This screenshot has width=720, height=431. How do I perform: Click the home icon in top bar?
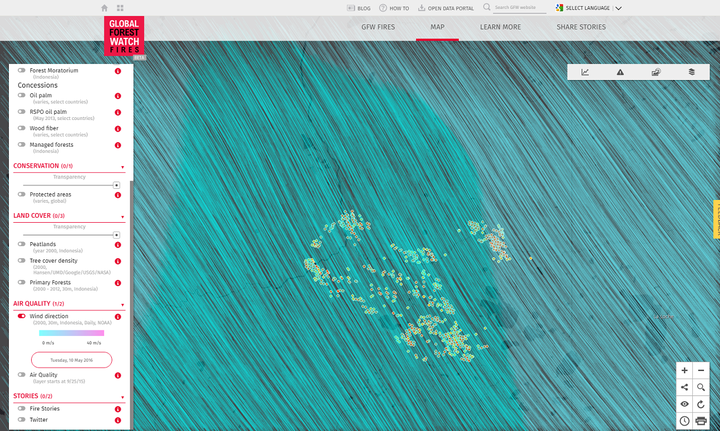(x=104, y=8)
